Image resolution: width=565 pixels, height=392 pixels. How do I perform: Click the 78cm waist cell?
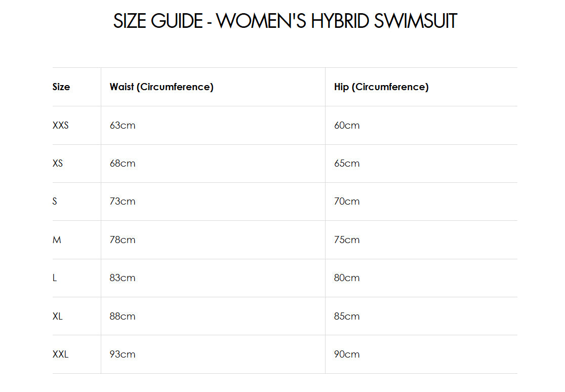click(123, 240)
